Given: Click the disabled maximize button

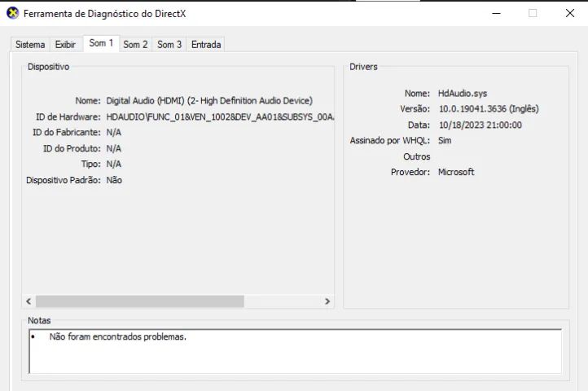Looking at the screenshot, I should (533, 13).
